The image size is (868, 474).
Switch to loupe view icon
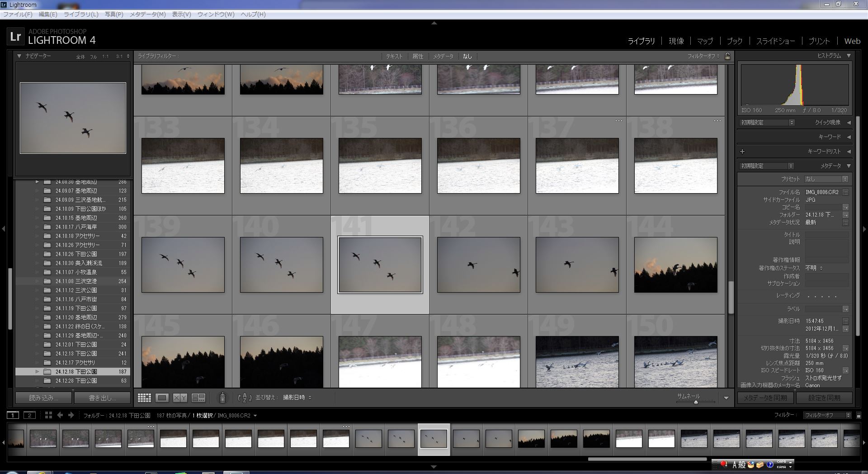[x=162, y=398]
